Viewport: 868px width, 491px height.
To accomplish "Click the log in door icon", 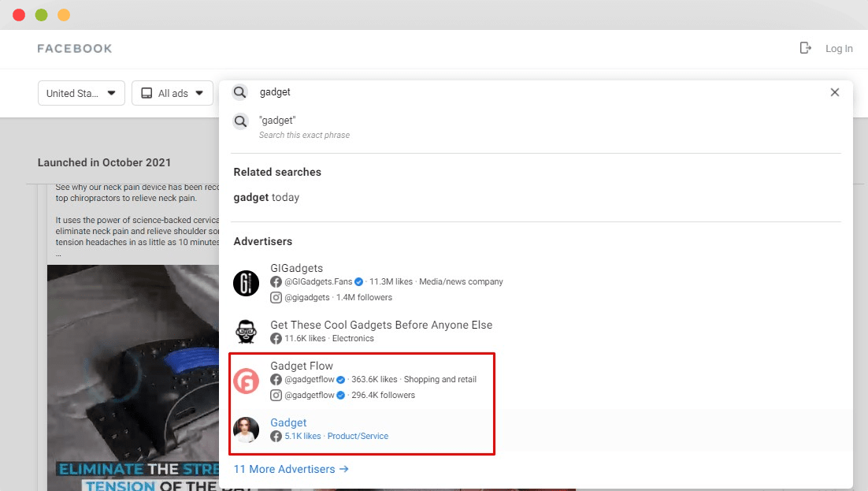I will pyautogui.click(x=806, y=48).
